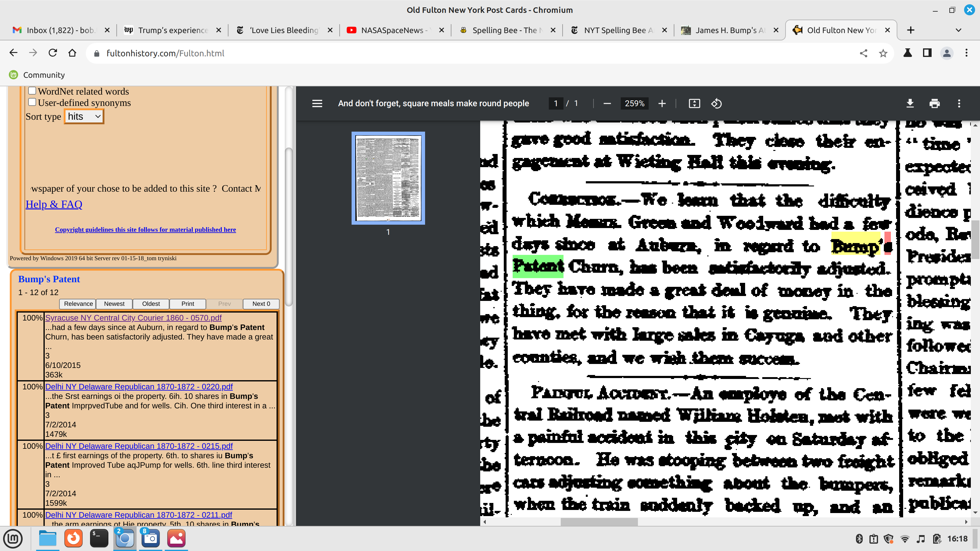Open the image viewer taskbar icon

pyautogui.click(x=176, y=538)
